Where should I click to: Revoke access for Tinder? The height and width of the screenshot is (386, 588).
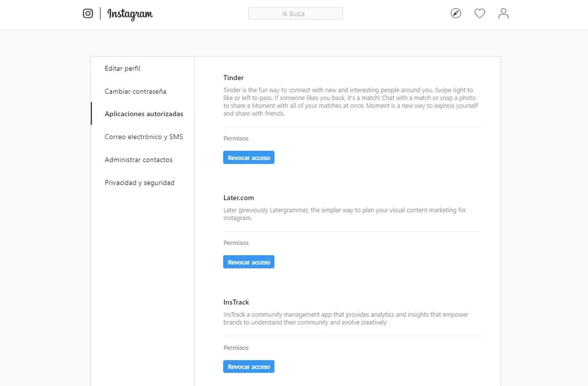[248, 158]
